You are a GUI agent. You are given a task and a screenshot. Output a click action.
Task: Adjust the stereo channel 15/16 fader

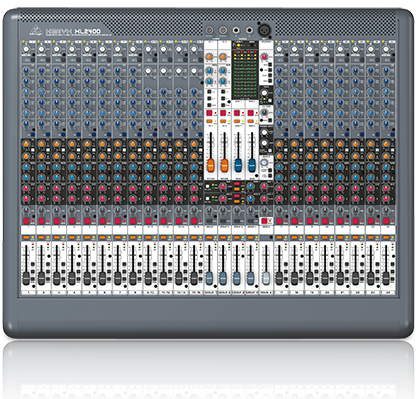click(194, 278)
